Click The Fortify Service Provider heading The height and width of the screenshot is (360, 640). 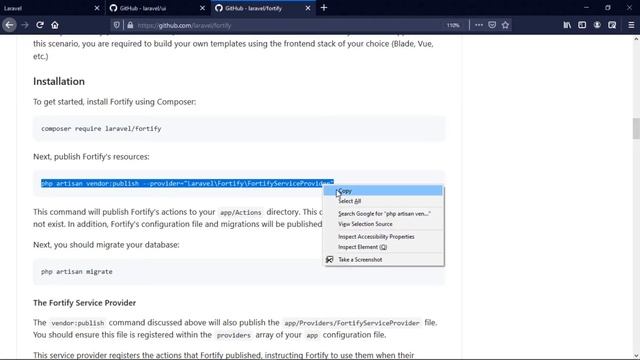pyautogui.click(x=84, y=303)
